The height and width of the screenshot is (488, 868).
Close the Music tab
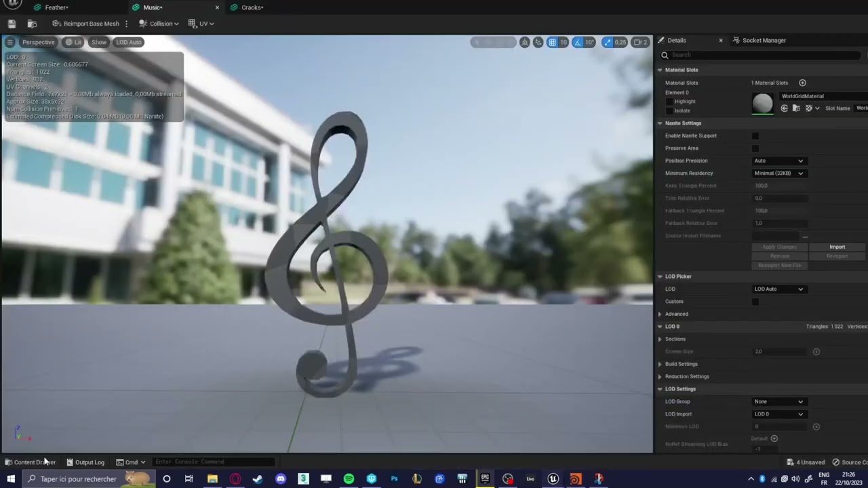coord(217,7)
